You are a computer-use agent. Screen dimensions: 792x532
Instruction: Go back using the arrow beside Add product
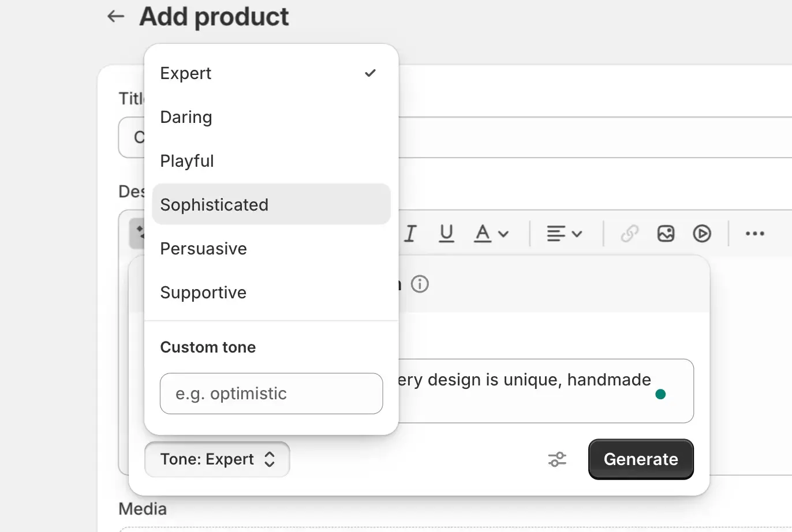(x=116, y=17)
